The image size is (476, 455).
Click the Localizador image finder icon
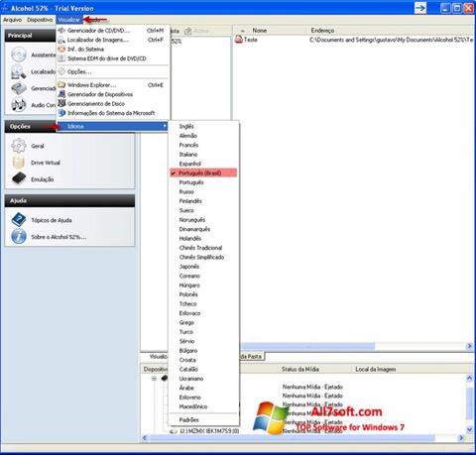pyautogui.click(x=19, y=71)
